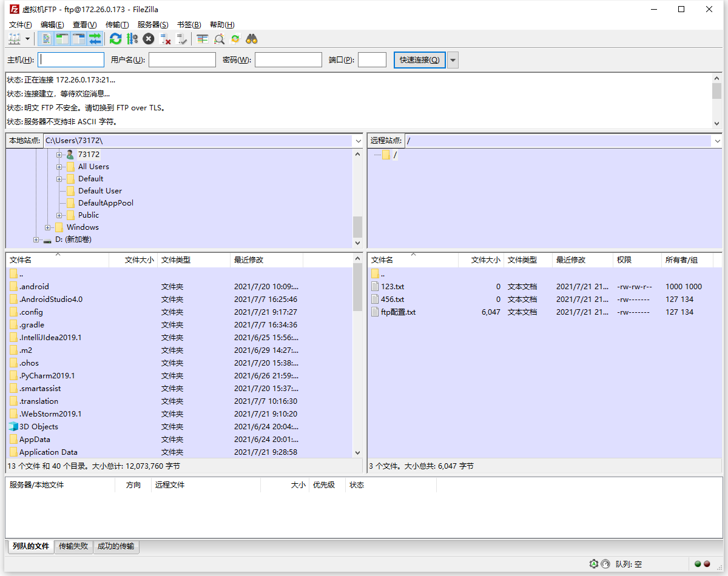Toggle remote directory tree display
The width and height of the screenshot is (728, 576).
pyautogui.click(x=78, y=39)
